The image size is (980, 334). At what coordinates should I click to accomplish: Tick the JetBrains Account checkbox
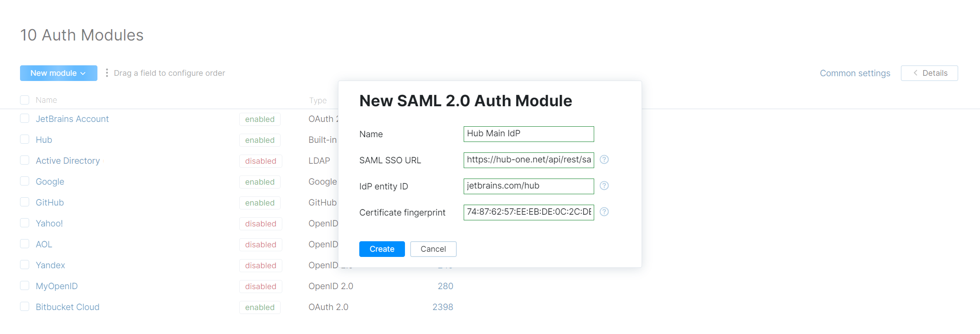pyautogui.click(x=25, y=118)
